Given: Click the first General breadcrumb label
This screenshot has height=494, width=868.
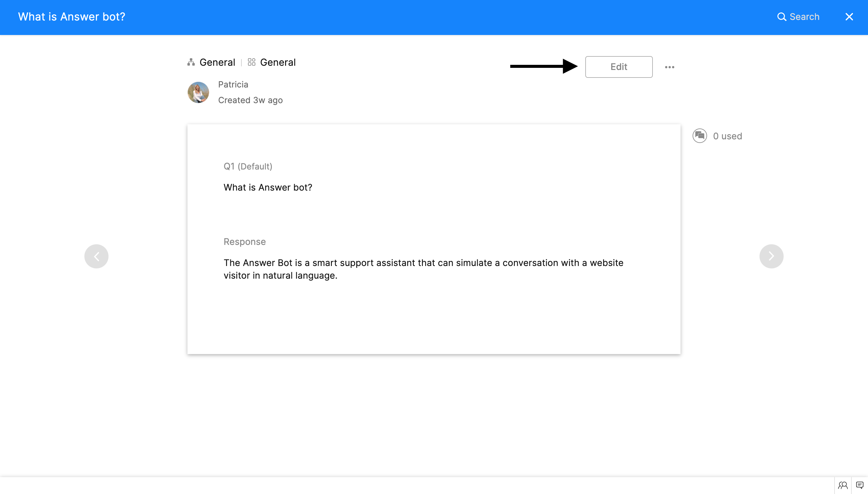Looking at the screenshot, I should 217,62.
